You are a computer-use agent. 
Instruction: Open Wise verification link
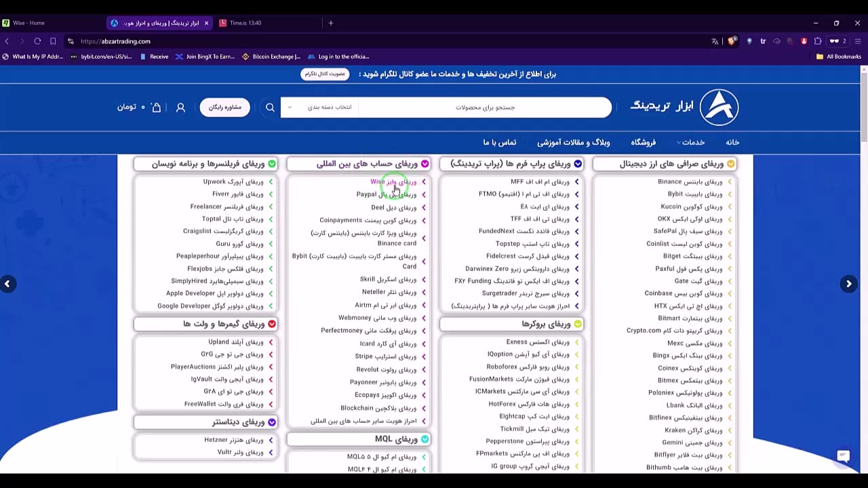[x=393, y=182]
